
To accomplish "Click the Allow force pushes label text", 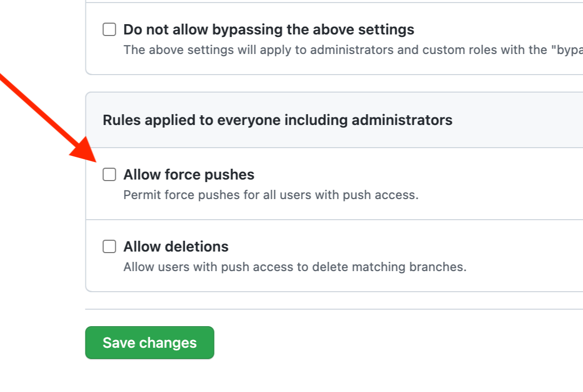I will point(189,174).
